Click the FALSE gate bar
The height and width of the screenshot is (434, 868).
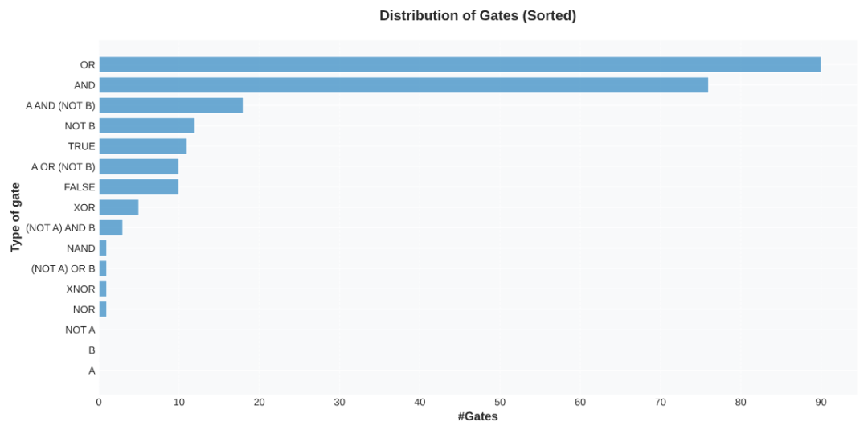pyautogui.click(x=138, y=187)
